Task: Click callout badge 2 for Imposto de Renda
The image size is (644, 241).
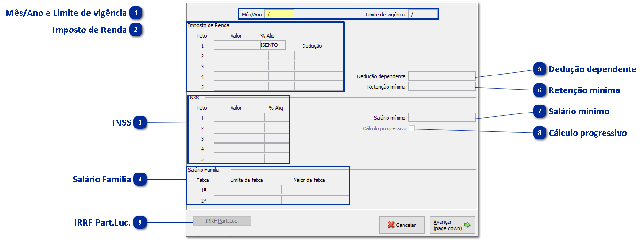Action: pyautogui.click(x=136, y=30)
